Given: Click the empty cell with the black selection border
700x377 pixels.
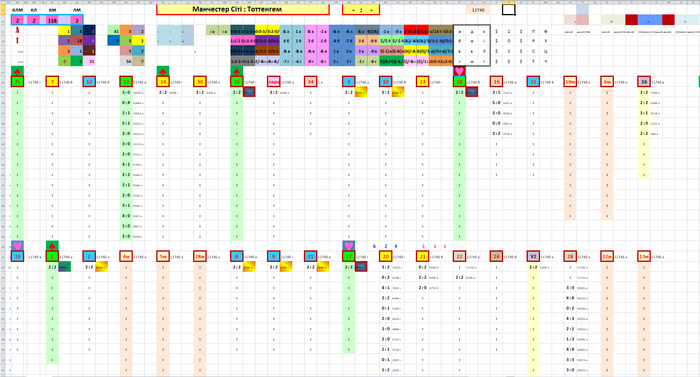Looking at the screenshot, I should [508, 9].
